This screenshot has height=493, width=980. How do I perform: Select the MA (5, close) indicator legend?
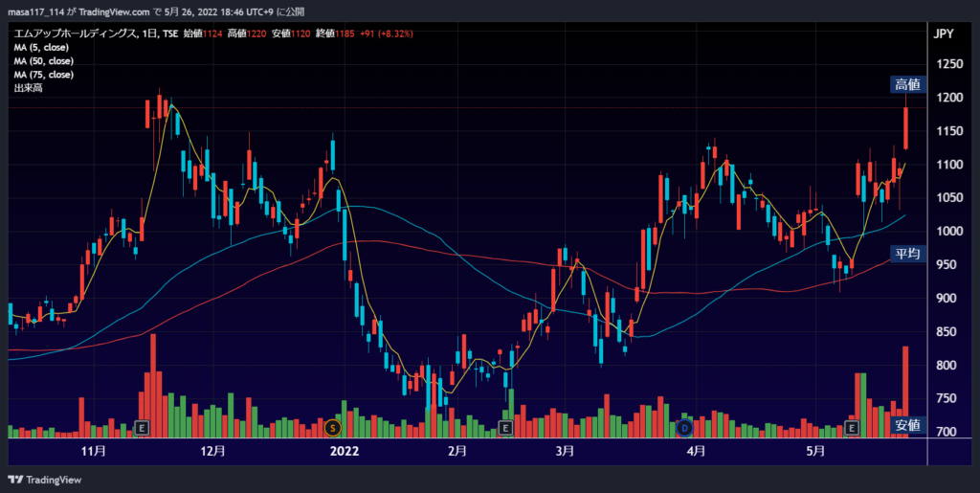click(x=41, y=48)
